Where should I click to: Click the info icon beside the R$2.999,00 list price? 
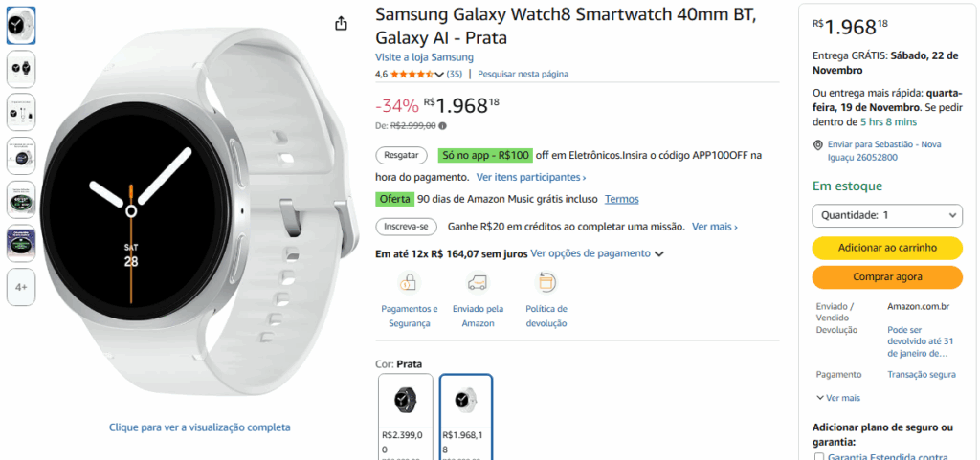click(x=442, y=125)
